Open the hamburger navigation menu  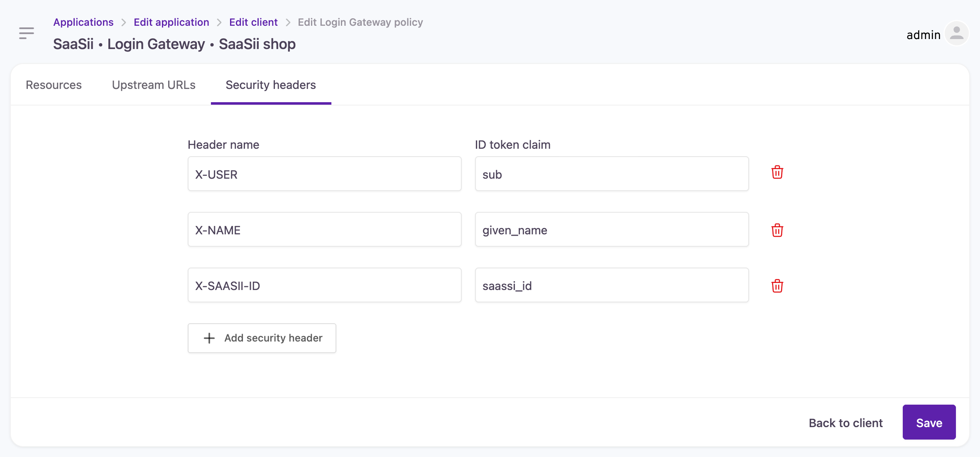[x=27, y=33]
